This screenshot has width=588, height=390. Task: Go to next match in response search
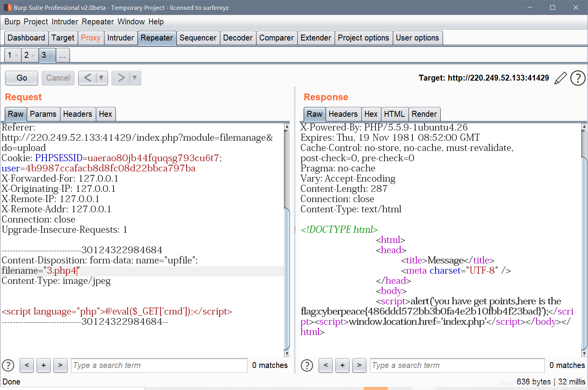click(359, 365)
